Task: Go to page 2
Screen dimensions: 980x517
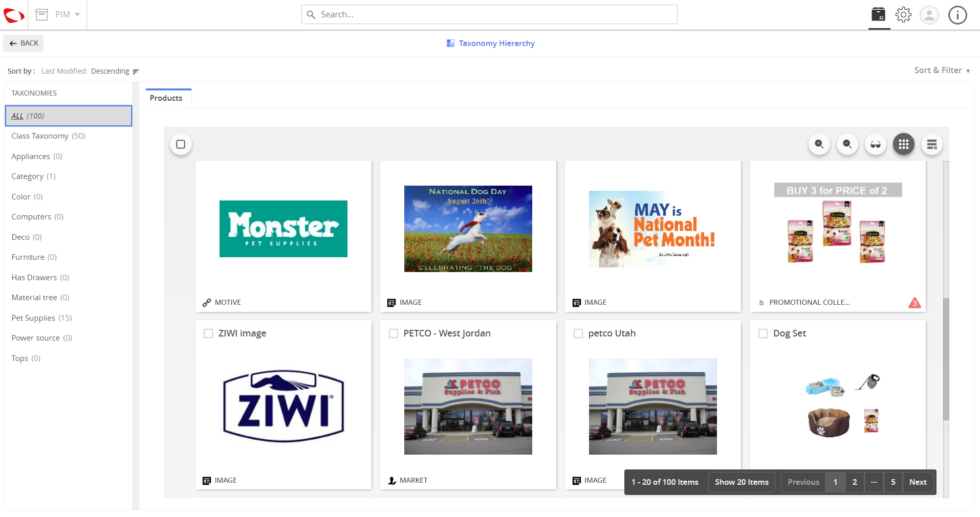Action: (x=855, y=482)
